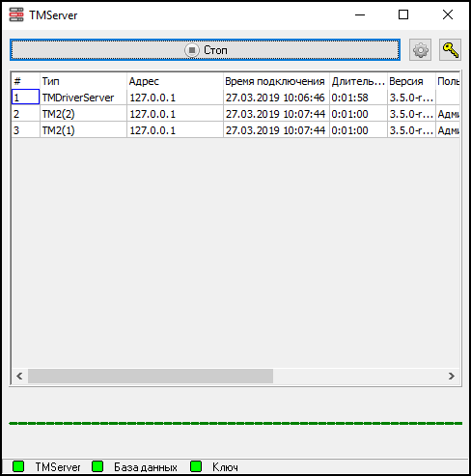Click the TMServer app icon in title bar
This screenshot has height=476, width=471.
(16, 14)
